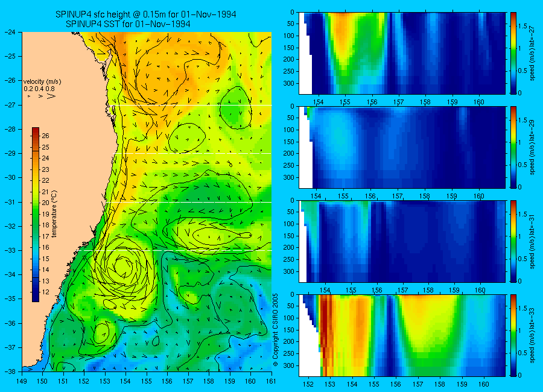This screenshot has height=392, width=543.
Task: Click the title line "SPINUP4 sfc height @ 0.15m for 01-Nov-1994"
Action: click(x=146, y=14)
